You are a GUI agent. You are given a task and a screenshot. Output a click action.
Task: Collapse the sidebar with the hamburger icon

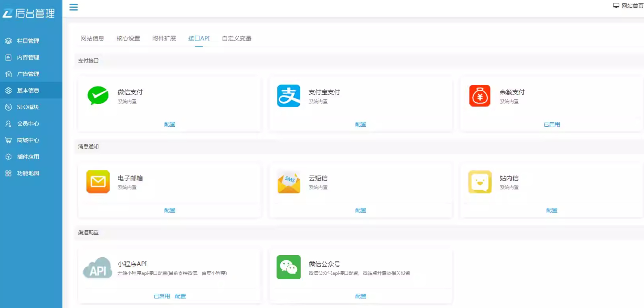click(73, 7)
